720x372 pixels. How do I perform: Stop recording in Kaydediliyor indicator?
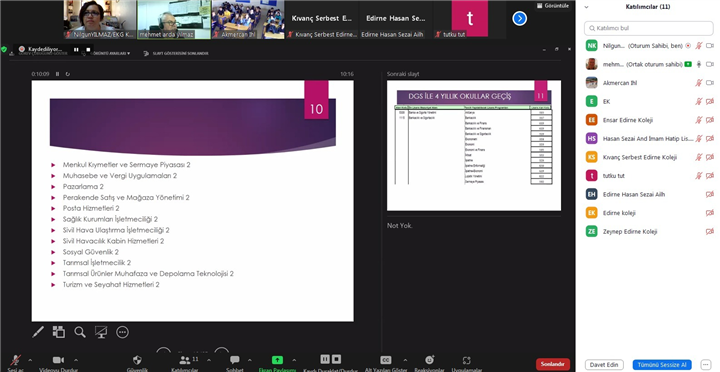click(88, 49)
